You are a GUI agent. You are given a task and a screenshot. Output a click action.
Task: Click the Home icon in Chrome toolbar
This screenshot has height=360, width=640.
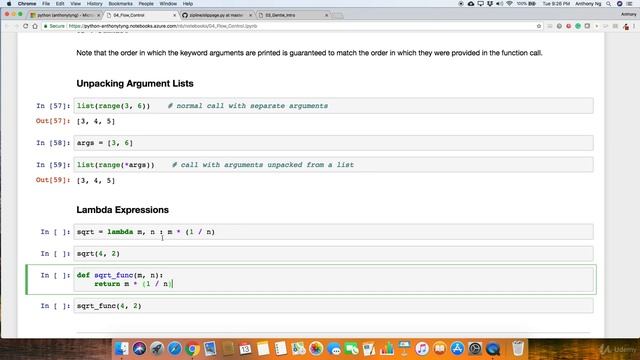coord(35,26)
